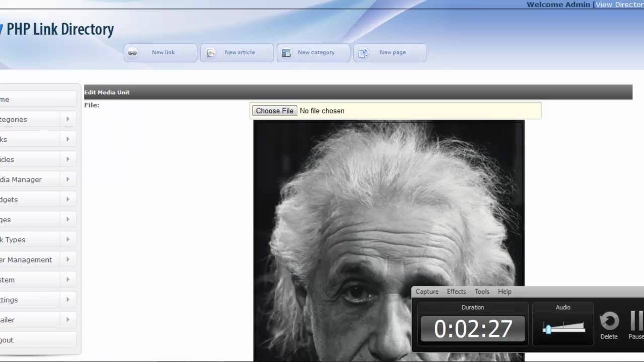Expand the Media Manager sidebar arrow
The image size is (644, 362).
[x=68, y=179]
